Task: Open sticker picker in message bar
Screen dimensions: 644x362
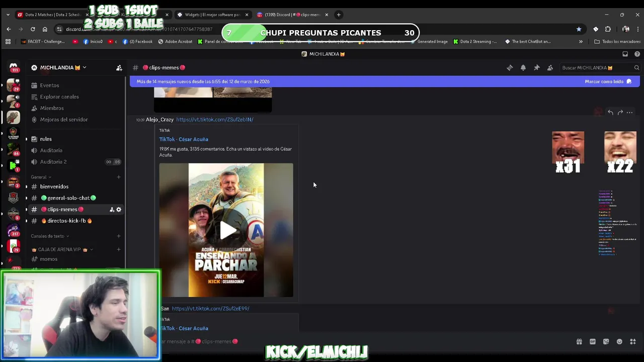Action: click(x=606, y=341)
